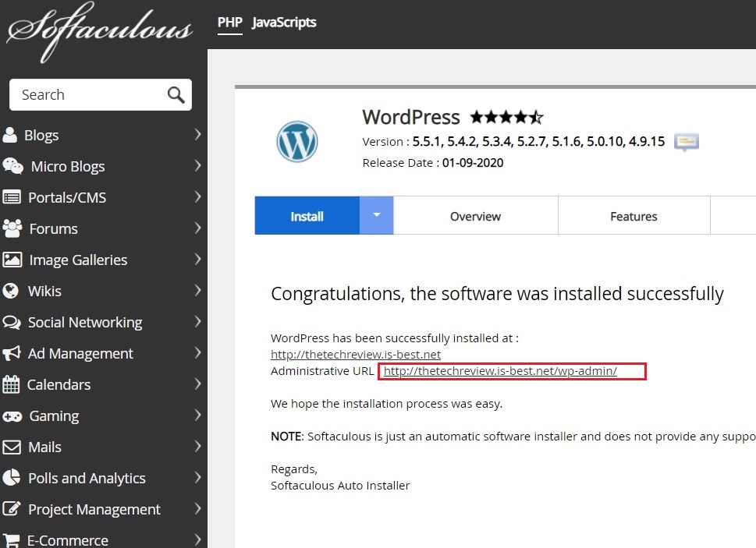
Task: Open the Overview tab
Action: click(475, 216)
